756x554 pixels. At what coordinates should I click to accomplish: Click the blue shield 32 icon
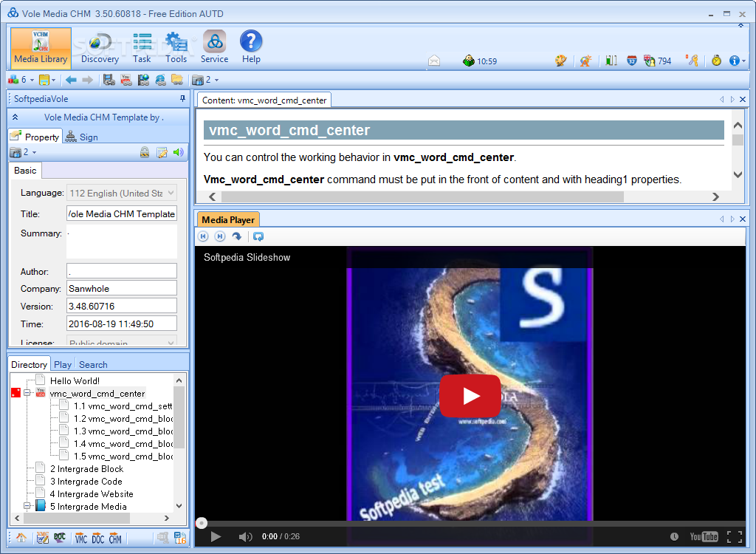[632, 61]
